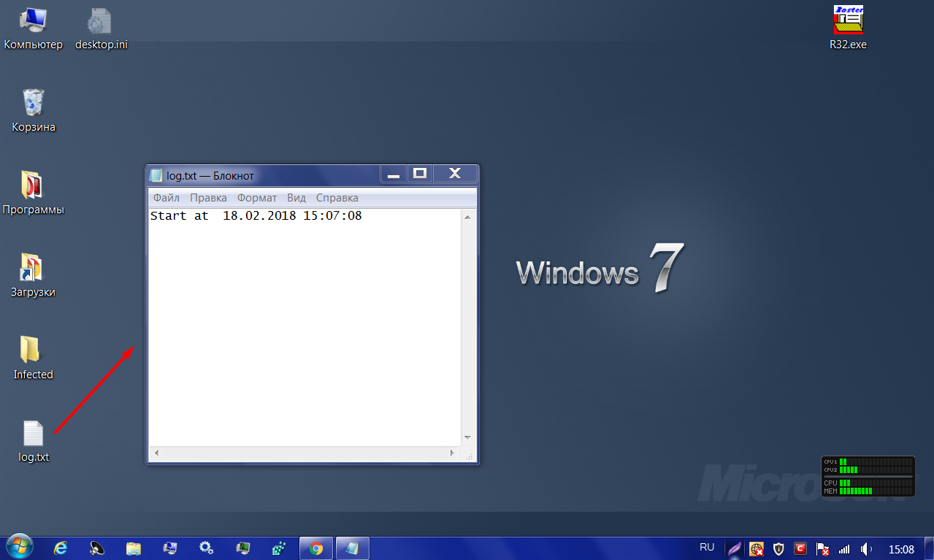Screen dimensions: 934x560
Task: Select the desktop.ini file icon
Action: click(x=102, y=29)
